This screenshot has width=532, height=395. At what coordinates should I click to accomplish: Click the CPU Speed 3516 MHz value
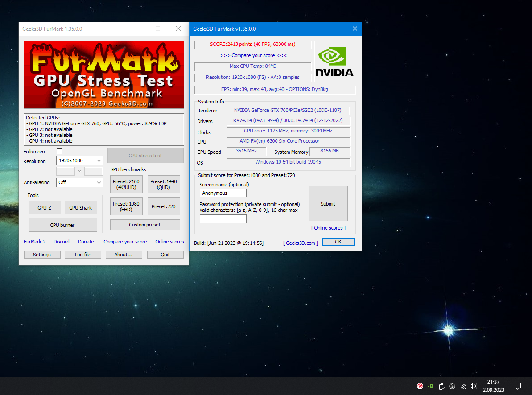[x=246, y=151]
